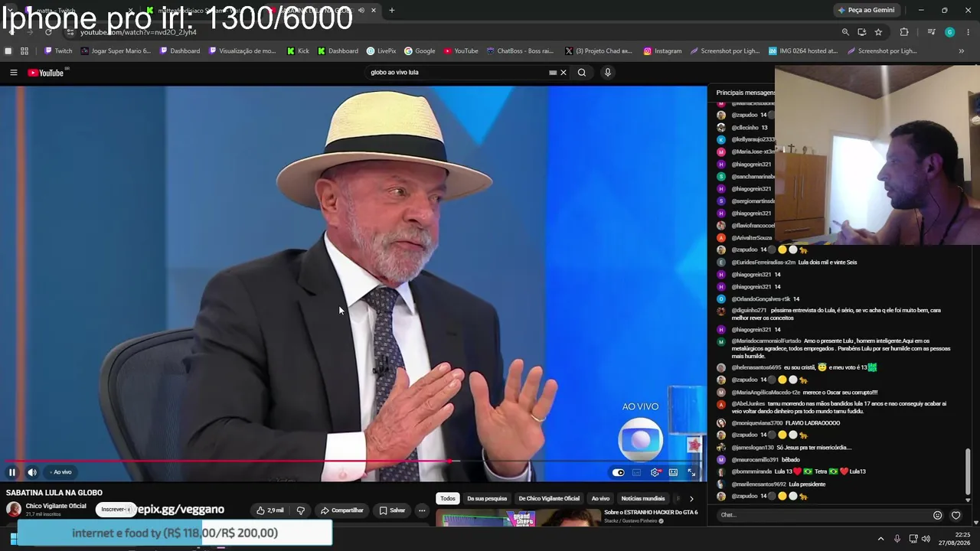
Task: Open the Jogar Super Mario 6 bookmark
Action: click(116, 51)
